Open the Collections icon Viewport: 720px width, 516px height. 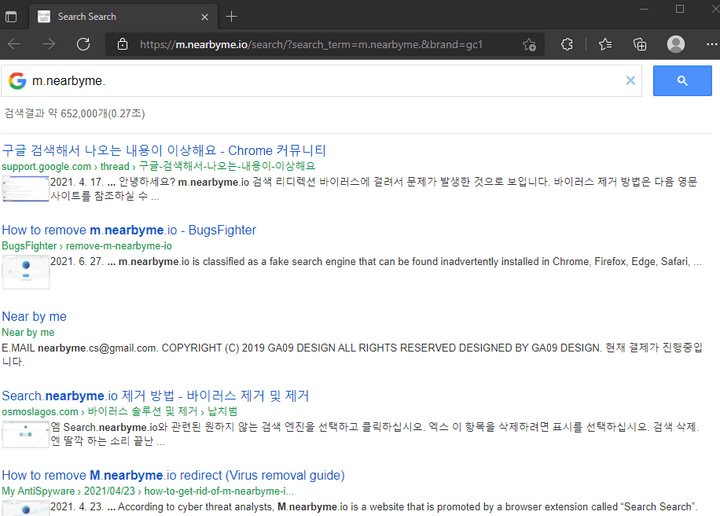[640, 45]
